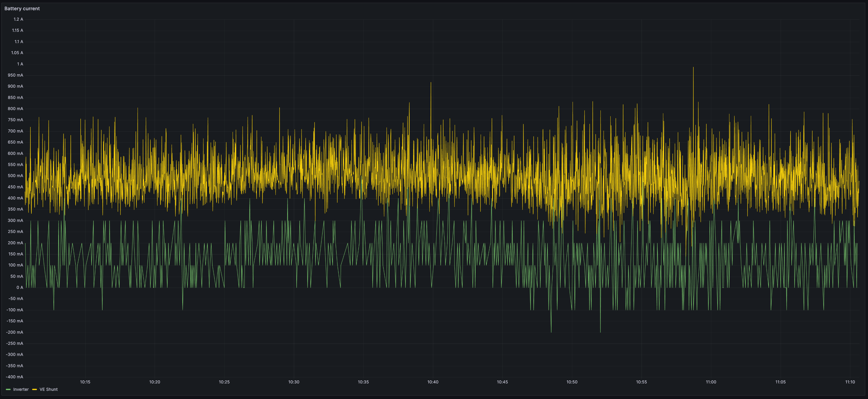Click the 11:10 time axis label
Image resolution: width=868 pixels, height=399 pixels.
(850, 382)
